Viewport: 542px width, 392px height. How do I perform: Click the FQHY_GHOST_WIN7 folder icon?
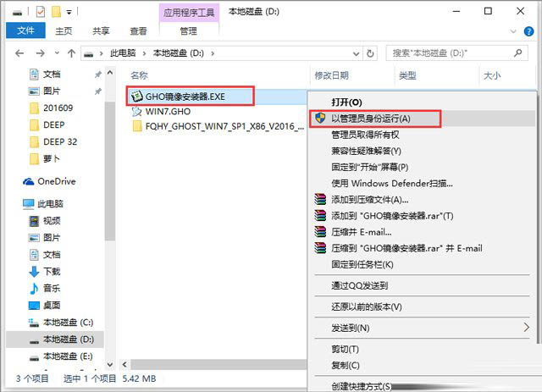coord(137,126)
